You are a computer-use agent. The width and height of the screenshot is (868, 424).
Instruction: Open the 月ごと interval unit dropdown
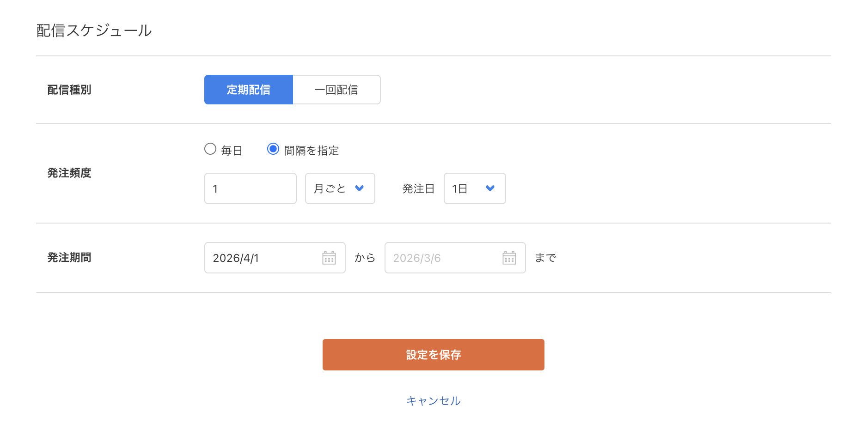tap(340, 188)
